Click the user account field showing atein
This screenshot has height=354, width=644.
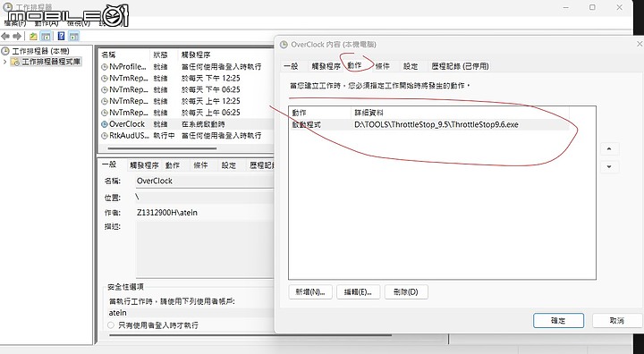click(191, 313)
